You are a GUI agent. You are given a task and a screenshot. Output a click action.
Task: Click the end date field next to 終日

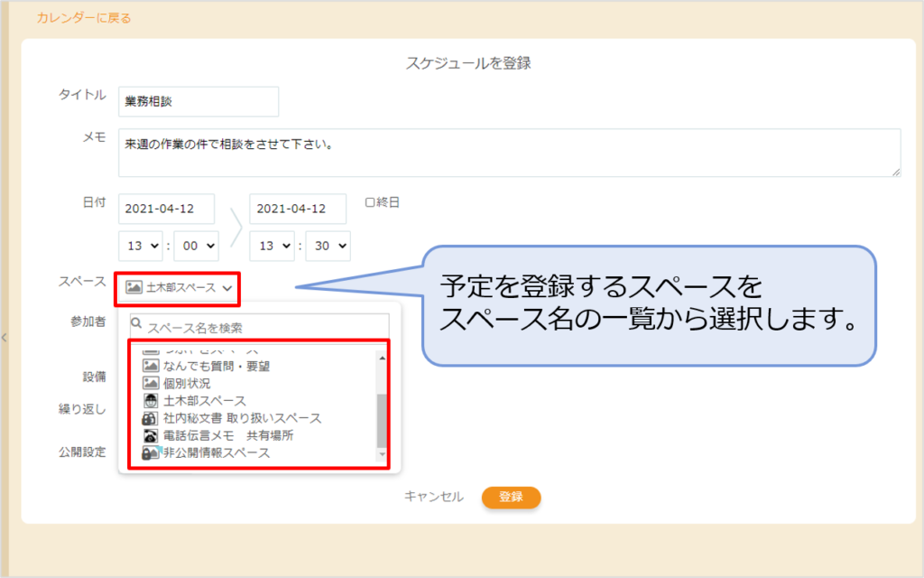tap(298, 209)
